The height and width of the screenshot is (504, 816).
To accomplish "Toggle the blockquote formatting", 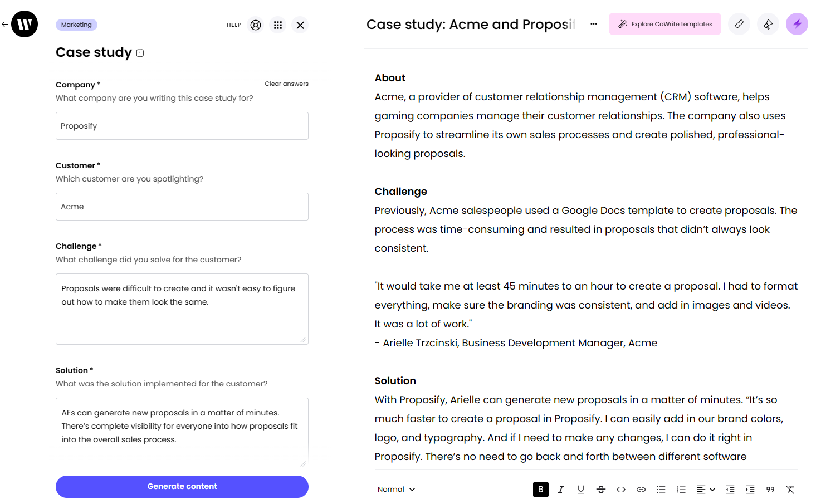I will (x=770, y=490).
